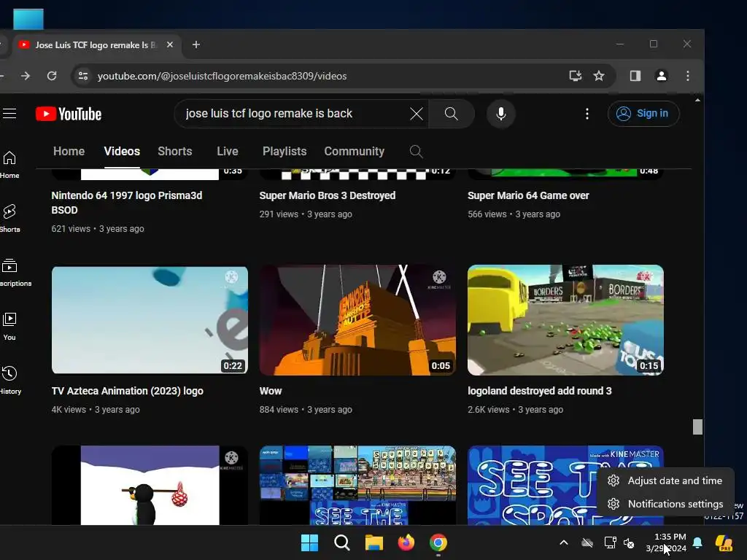Bookmark this page with the star

tap(599, 76)
